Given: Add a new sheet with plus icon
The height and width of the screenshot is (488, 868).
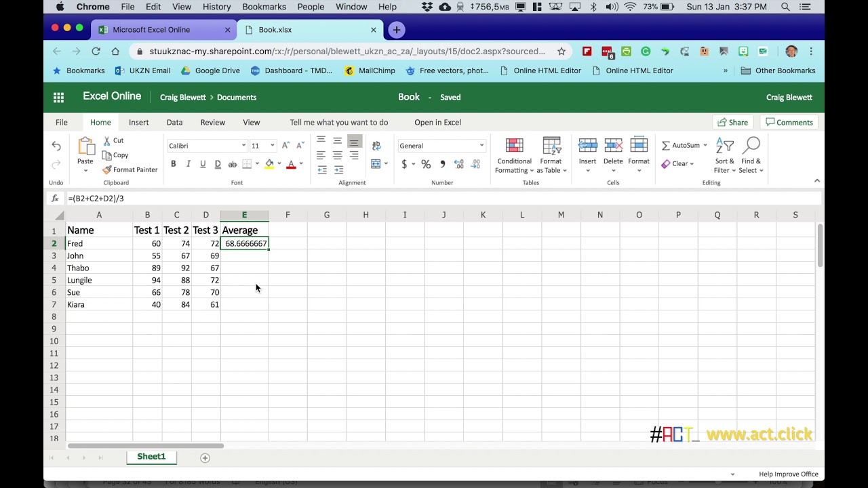Looking at the screenshot, I should (205, 457).
